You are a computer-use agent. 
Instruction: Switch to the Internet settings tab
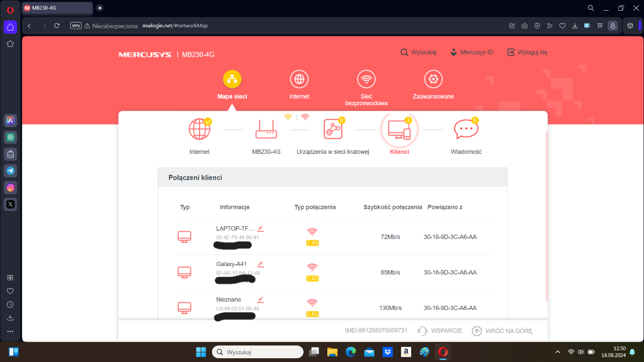(299, 86)
